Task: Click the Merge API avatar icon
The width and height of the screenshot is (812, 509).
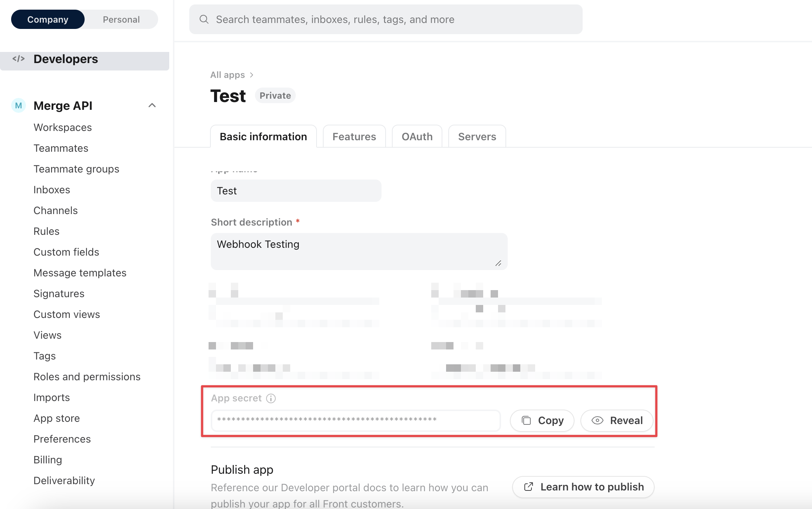Action: [19, 106]
